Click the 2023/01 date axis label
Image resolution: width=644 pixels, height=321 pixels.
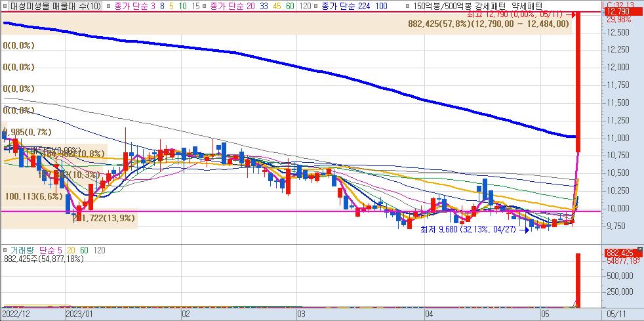point(79,315)
